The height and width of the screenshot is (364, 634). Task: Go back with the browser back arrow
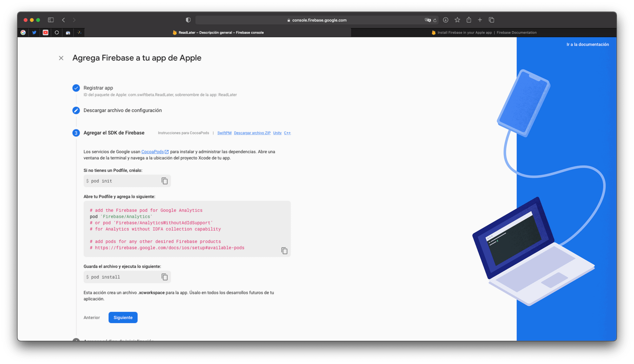click(x=63, y=20)
